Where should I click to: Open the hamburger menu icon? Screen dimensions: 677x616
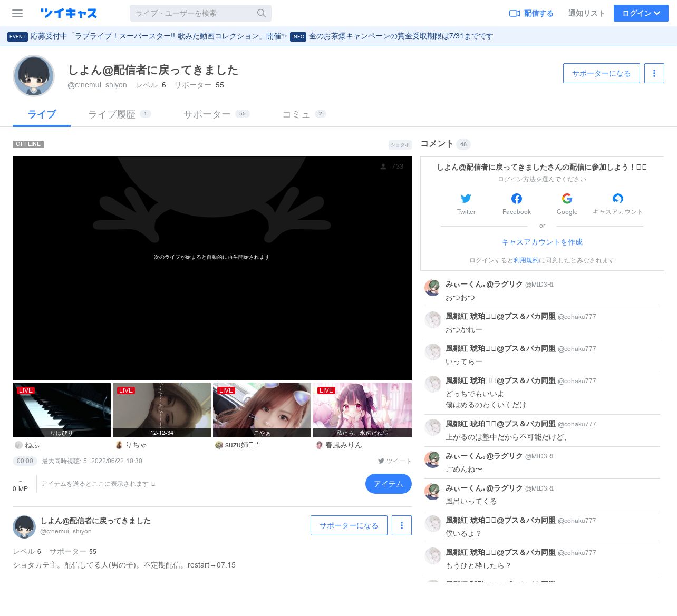pyautogui.click(x=17, y=13)
